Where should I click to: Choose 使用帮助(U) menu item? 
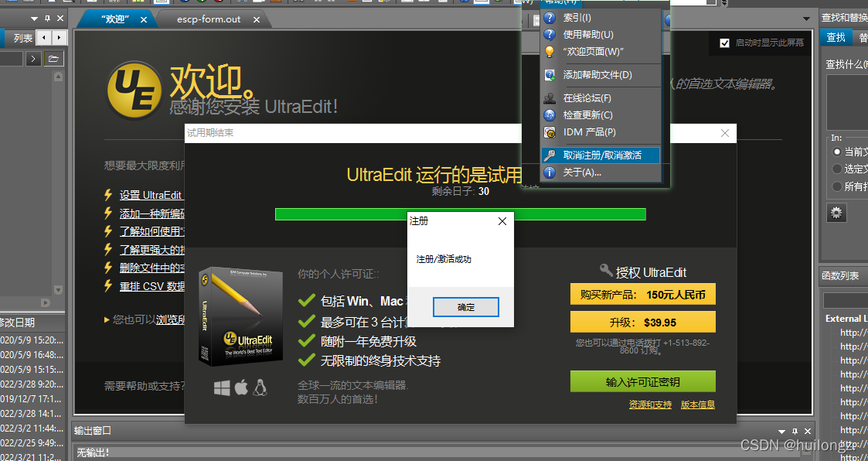(600, 34)
